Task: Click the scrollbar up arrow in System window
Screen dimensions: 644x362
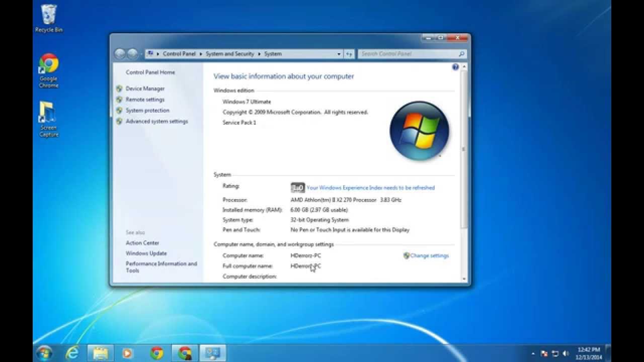Action: click(x=464, y=66)
